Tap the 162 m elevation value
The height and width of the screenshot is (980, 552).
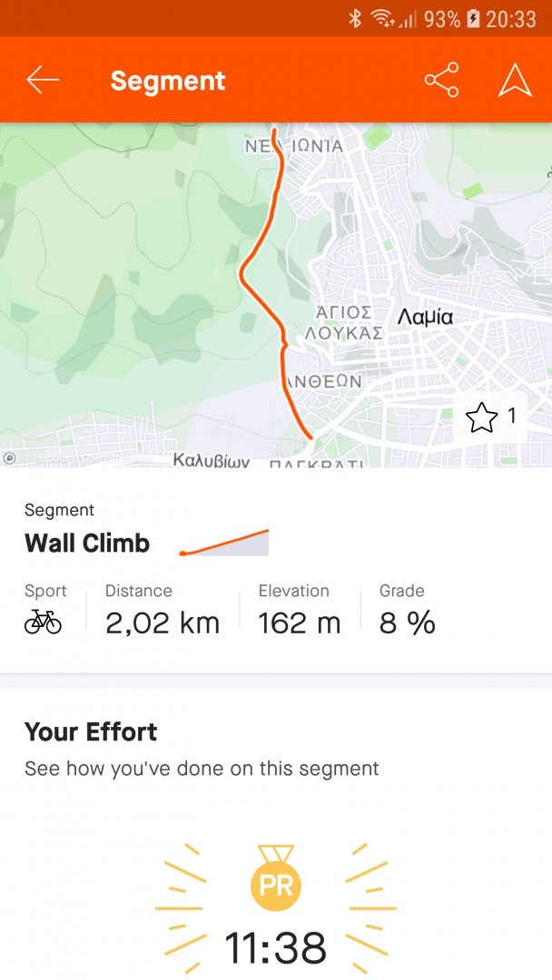[x=300, y=623]
